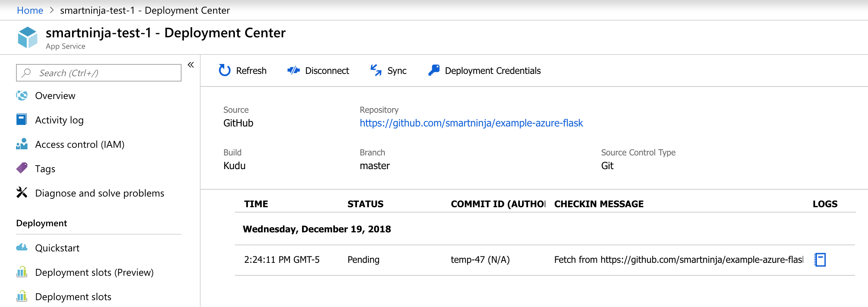Open Diagnose and solve problems
The image size is (868, 307).
point(100,193)
